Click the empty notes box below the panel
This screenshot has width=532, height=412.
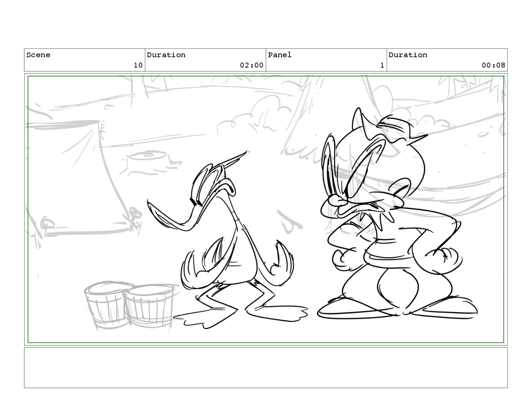(266, 368)
